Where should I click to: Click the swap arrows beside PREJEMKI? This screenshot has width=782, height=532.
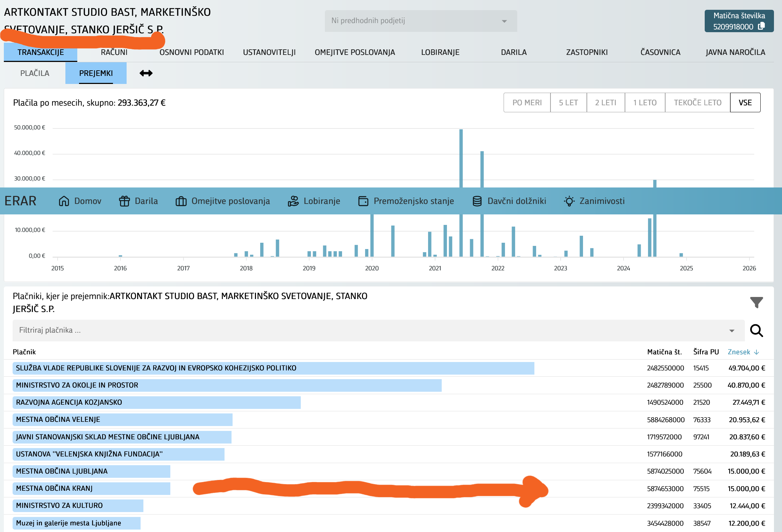[146, 73]
